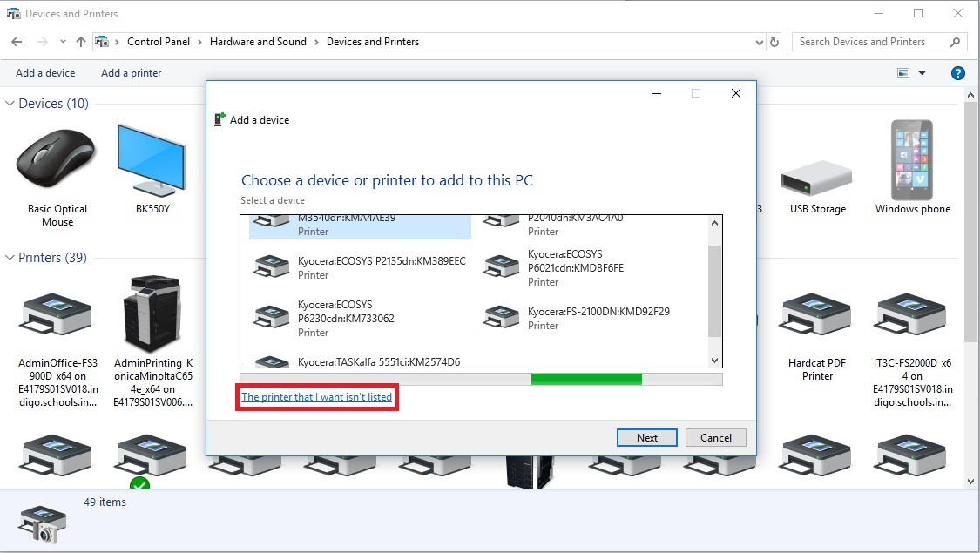Select Kyocera ECOSYS P6230cdn printer in list
980x553 pixels.
pyautogui.click(x=360, y=318)
